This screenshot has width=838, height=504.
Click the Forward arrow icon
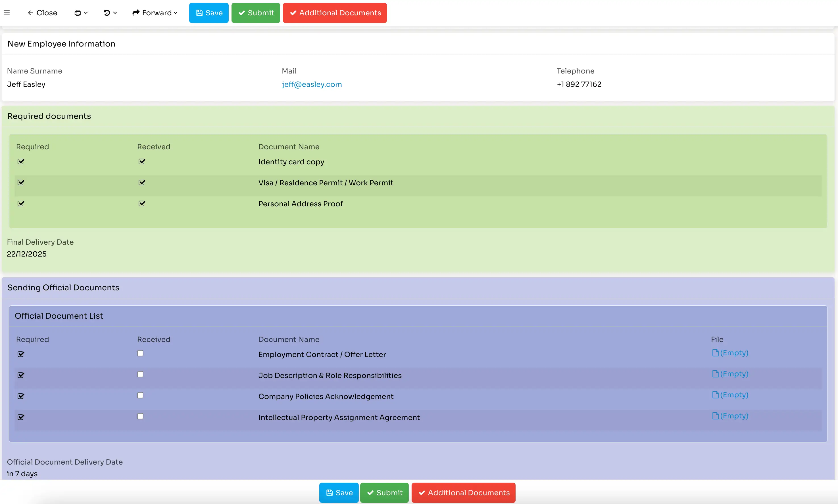pos(136,13)
